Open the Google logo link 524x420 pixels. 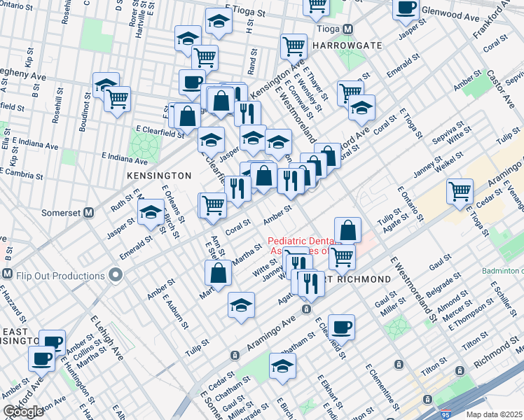click(23, 412)
